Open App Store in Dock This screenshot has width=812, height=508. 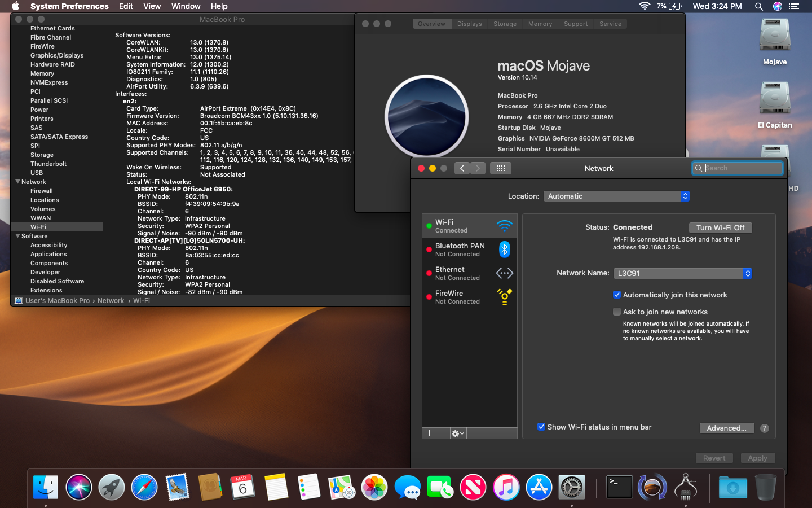pyautogui.click(x=539, y=487)
